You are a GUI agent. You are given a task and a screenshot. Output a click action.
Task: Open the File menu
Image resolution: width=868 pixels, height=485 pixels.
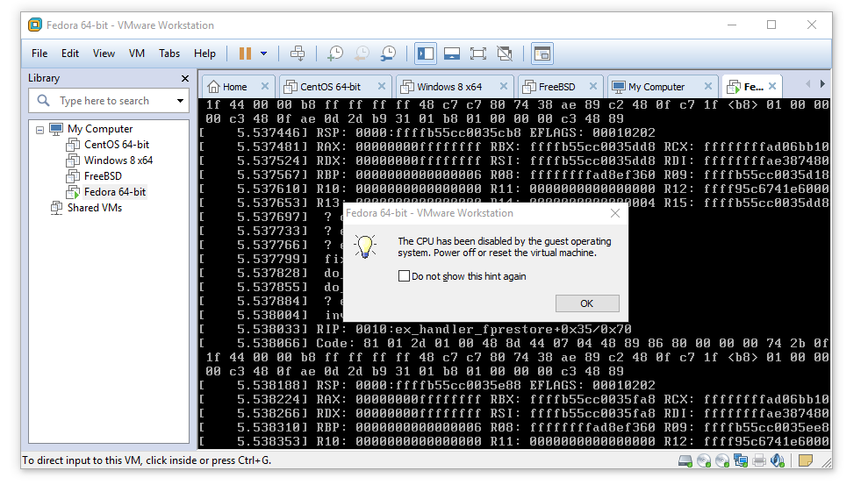tap(39, 53)
